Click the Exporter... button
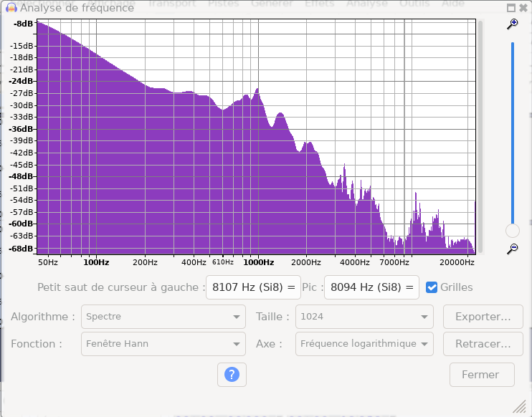 (483, 317)
